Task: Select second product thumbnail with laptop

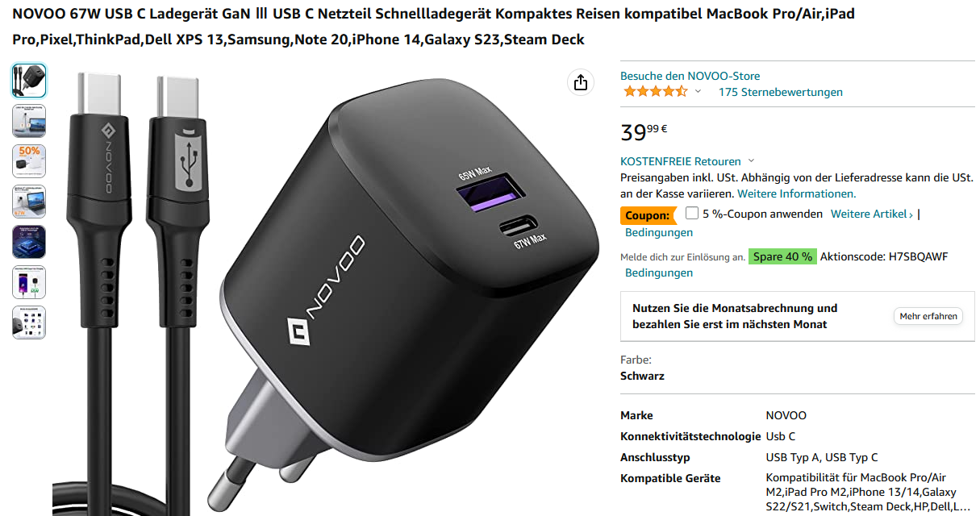Action: click(29, 121)
